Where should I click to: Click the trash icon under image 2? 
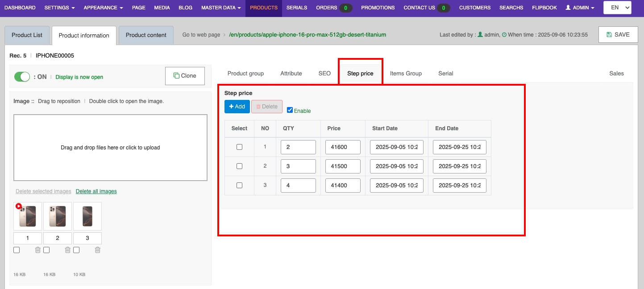pos(68,250)
